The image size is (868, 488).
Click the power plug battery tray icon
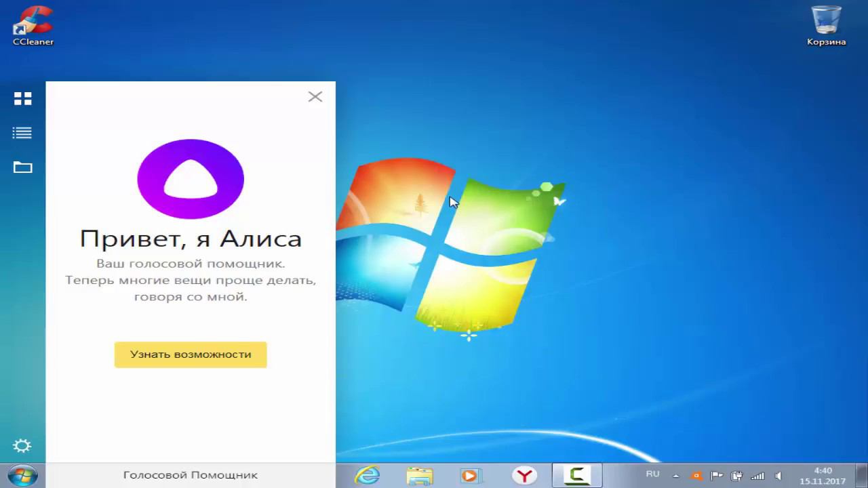point(737,476)
